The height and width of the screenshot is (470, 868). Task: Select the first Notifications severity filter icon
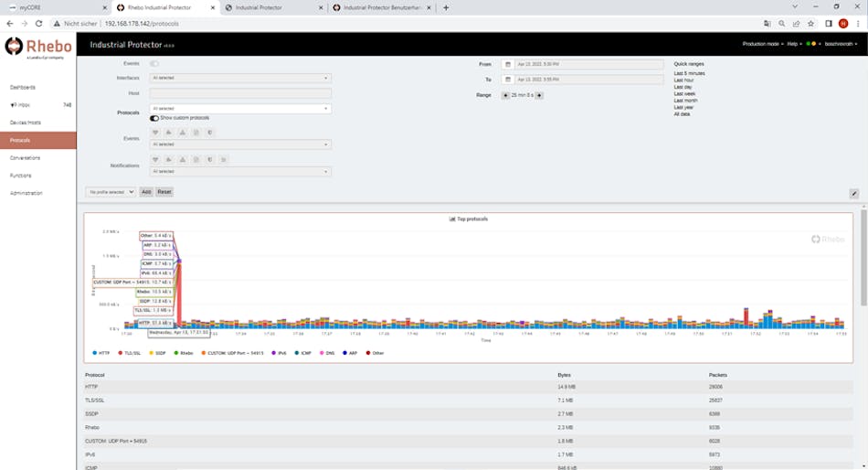pyautogui.click(x=155, y=160)
